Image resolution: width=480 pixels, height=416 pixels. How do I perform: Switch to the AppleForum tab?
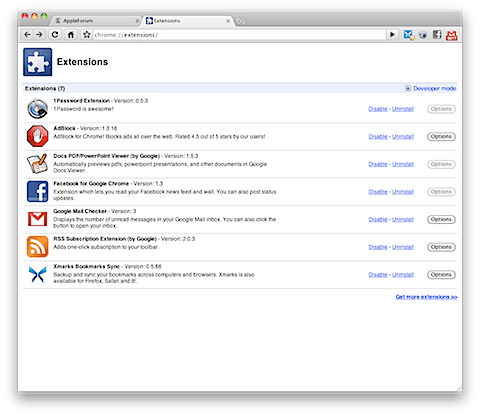pos(94,21)
